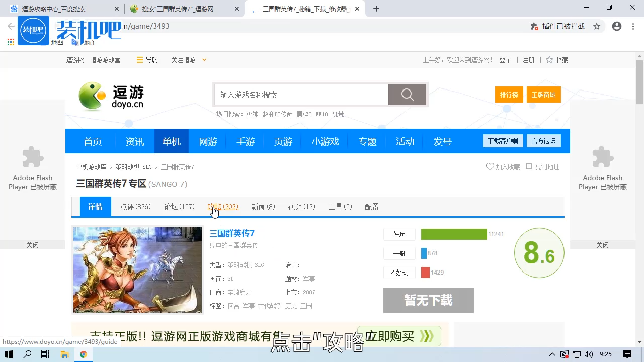Image resolution: width=644 pixels, height=362 pixels.
Task: Click the blocked plugin puzzle icon
Action: [534, 26]
